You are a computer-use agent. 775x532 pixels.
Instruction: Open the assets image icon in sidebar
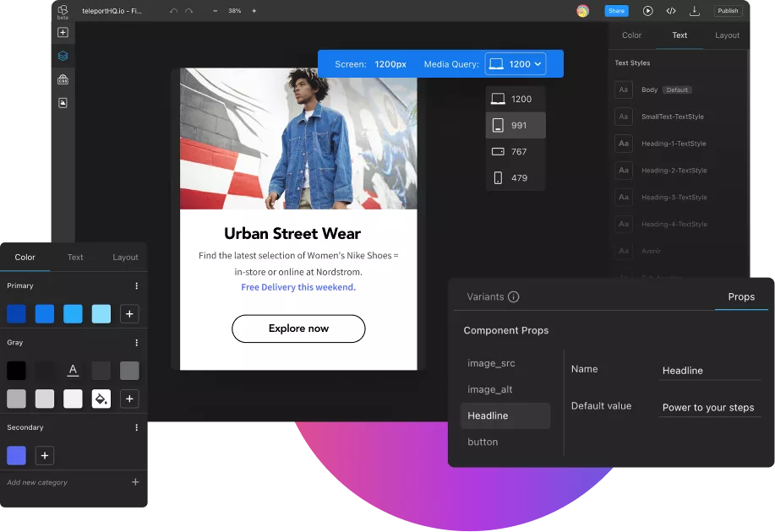[x=62, y=102]
